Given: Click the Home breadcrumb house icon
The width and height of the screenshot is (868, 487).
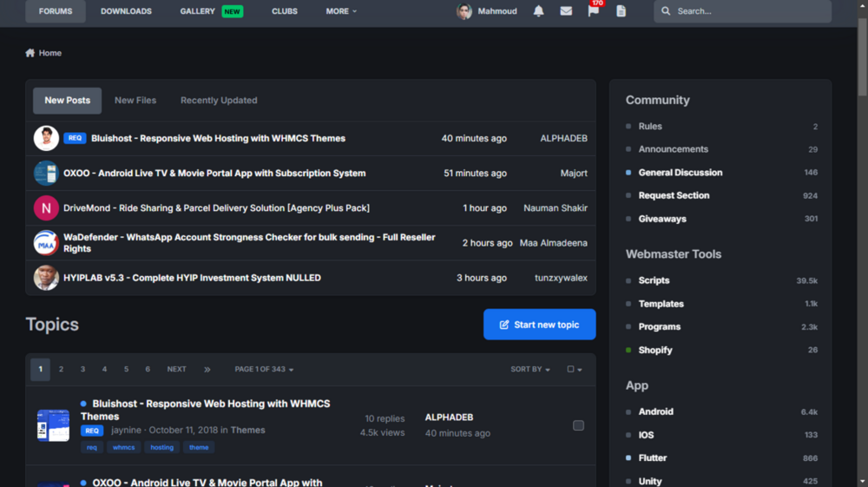Looking at the screenshot, I should click(x=30, y=53).
